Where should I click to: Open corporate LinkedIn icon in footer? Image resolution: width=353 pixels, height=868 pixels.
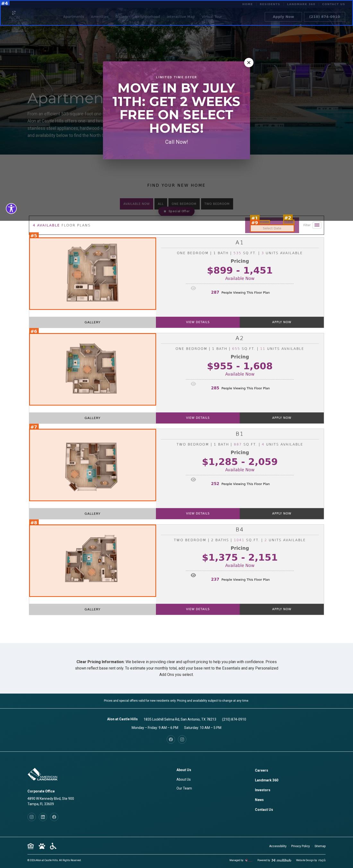tap(43, 817)
